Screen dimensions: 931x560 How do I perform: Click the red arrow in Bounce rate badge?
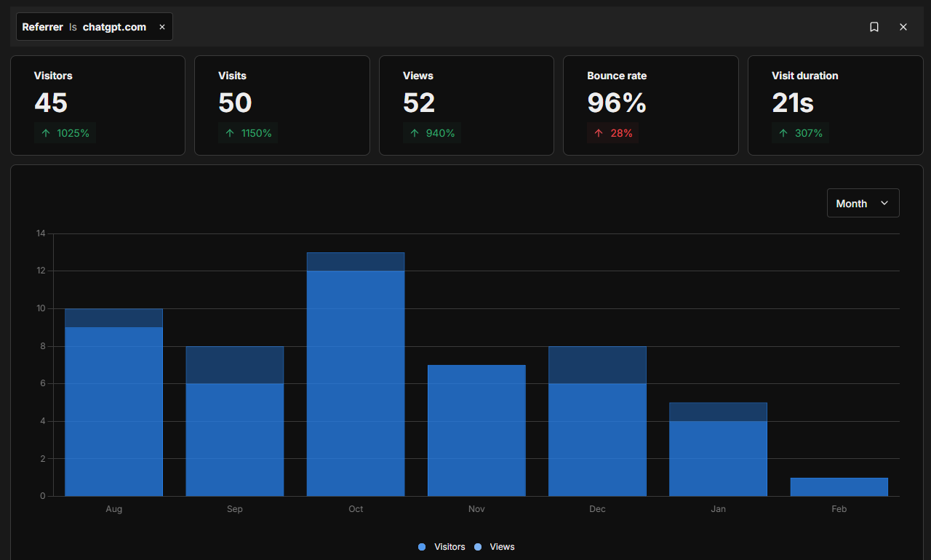[599, 133]
